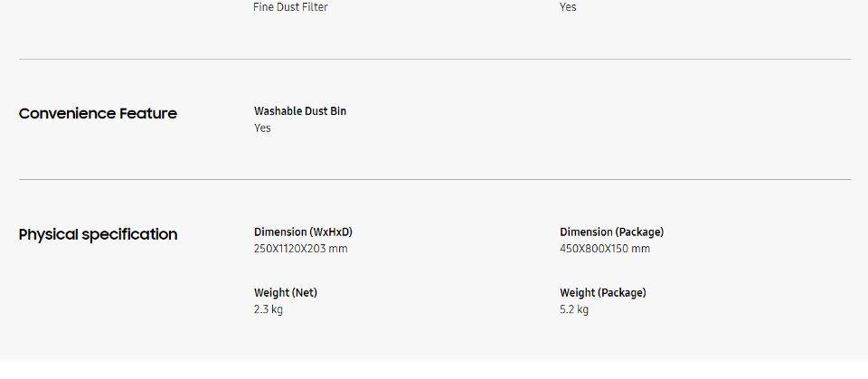
Task: Click the white area below the specifications panel
Action: [434, 370]
